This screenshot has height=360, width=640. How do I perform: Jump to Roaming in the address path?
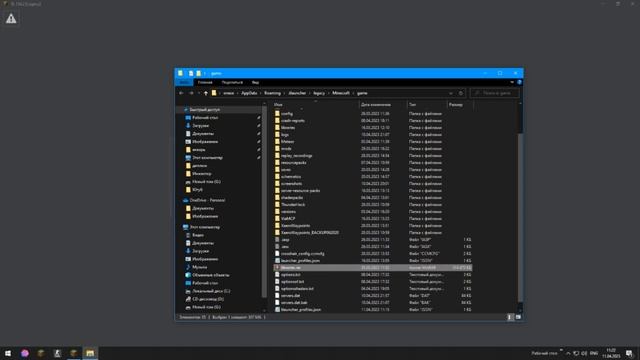[x=272, y=93]
